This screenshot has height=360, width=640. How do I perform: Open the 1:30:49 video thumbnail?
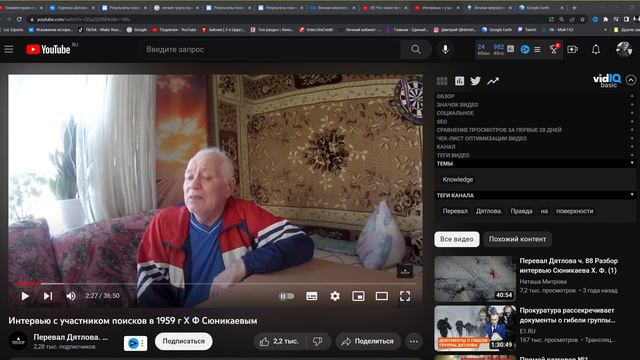point(475,328)
